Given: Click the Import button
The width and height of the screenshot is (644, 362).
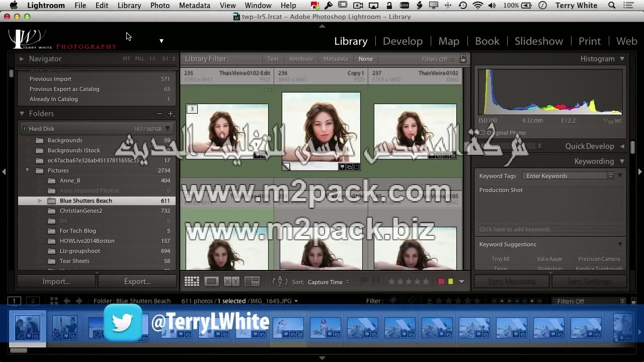Looking at the screenshot, I should click(x=56, y=282).
